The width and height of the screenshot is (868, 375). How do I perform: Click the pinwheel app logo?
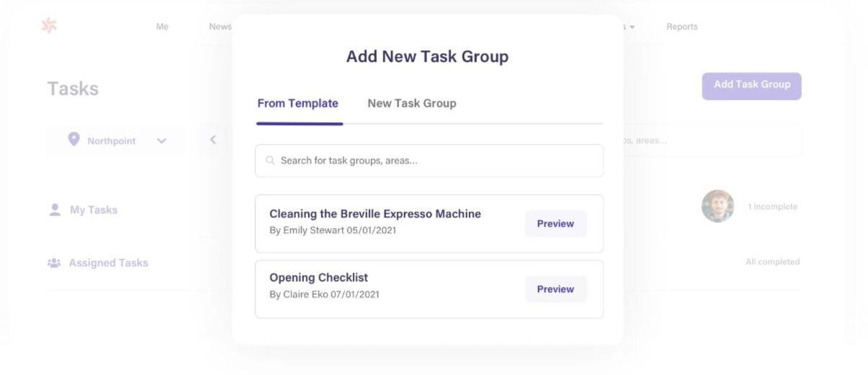(49, 26)
